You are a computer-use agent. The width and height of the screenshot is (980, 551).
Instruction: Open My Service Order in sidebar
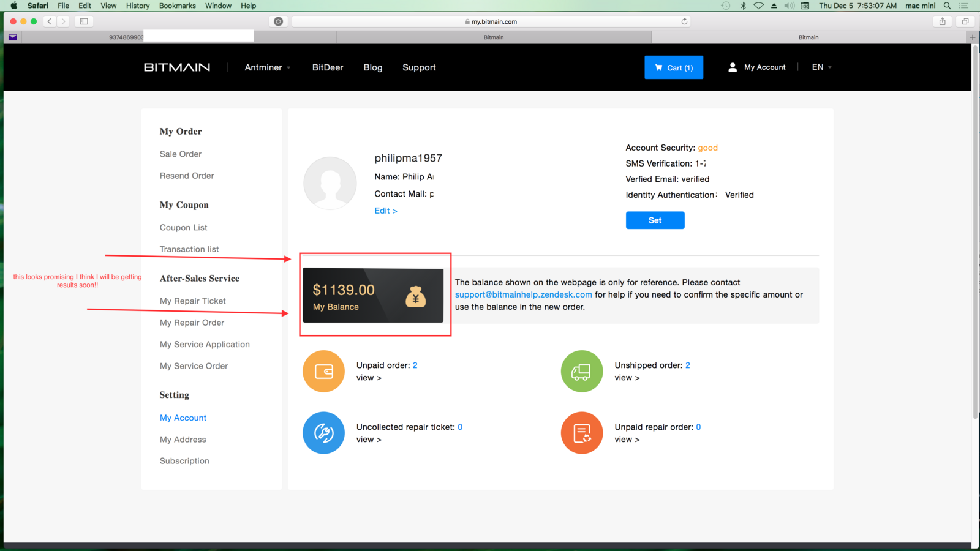[194, 366]
